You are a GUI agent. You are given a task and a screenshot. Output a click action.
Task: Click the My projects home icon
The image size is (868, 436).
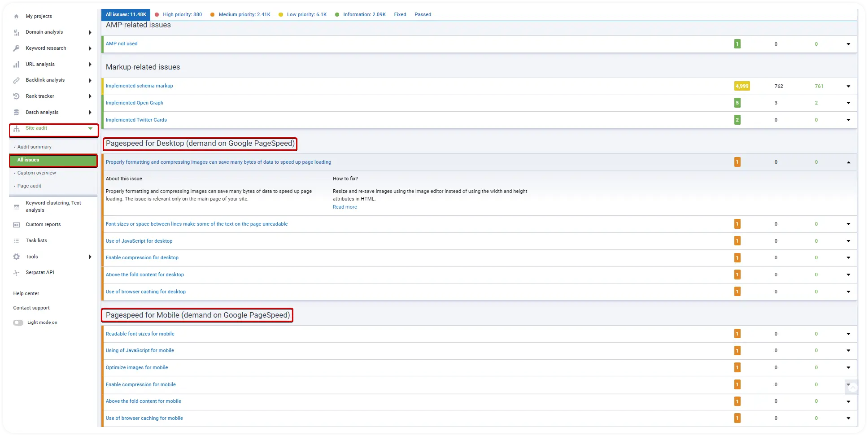tap(17, 16)
